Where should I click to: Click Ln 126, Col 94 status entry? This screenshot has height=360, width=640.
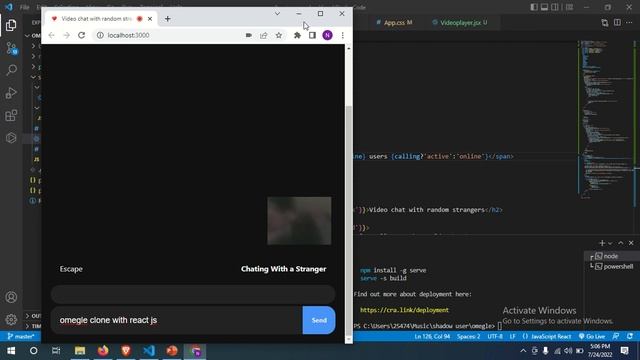pos(432,337)
